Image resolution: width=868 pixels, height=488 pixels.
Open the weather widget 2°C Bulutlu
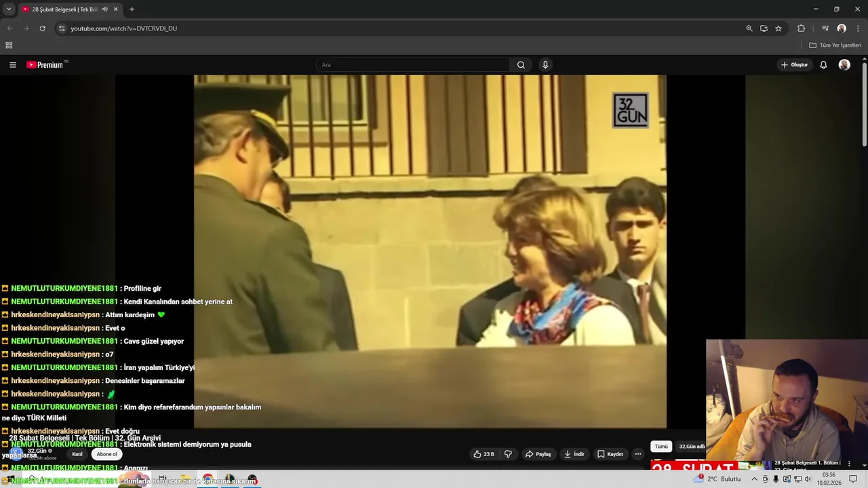pyautogui.click(x=717, y=479)
